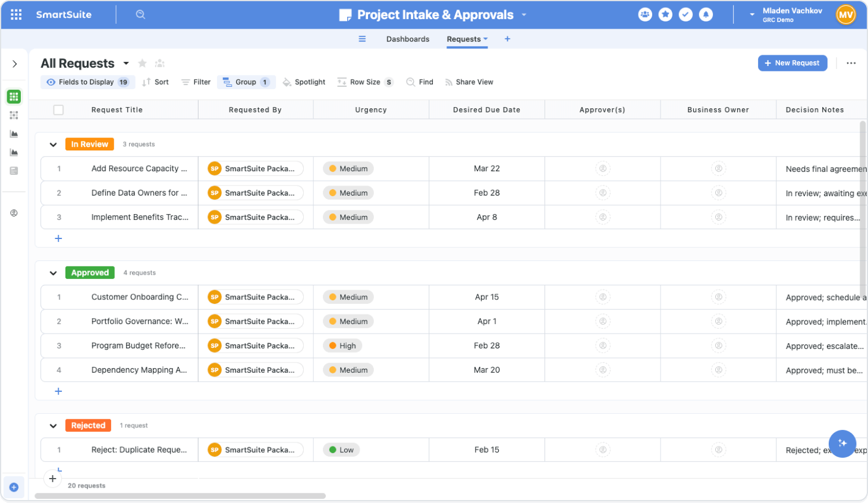Select grid view icon in left sidebar
The image size is (868, 503).
point(14,96)
